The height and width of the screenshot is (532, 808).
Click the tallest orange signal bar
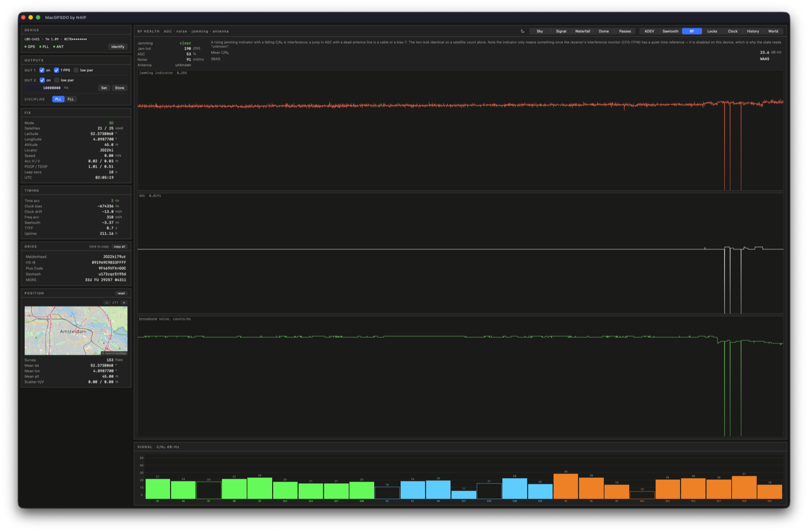(566, 486)
